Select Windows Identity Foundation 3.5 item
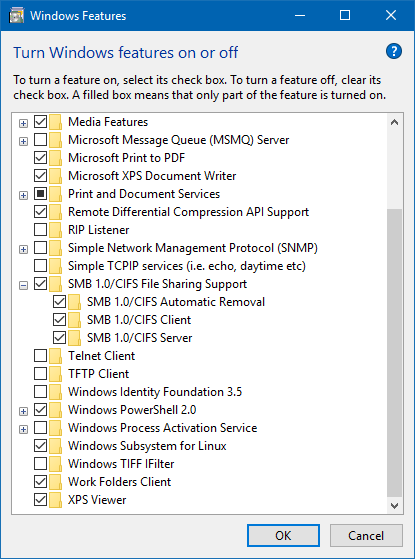Viewport: 415px width, 559px height. [155, 392]
